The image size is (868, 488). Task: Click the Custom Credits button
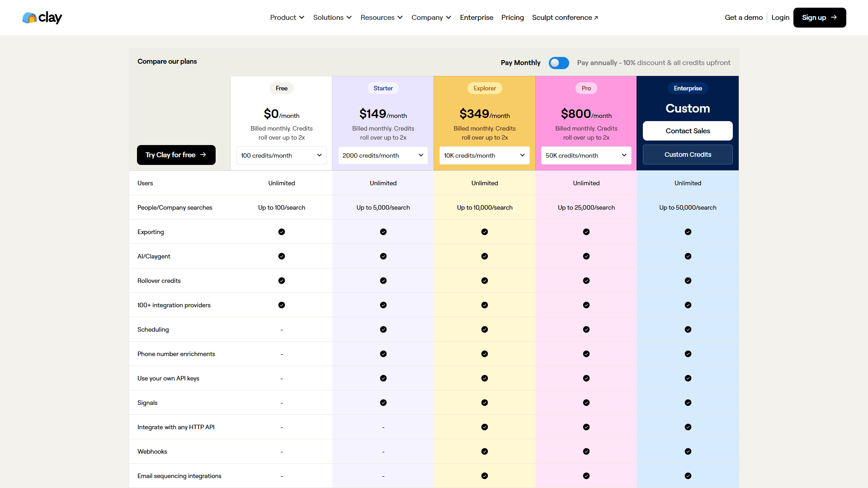pyautogui.click(x=688, y=154)
